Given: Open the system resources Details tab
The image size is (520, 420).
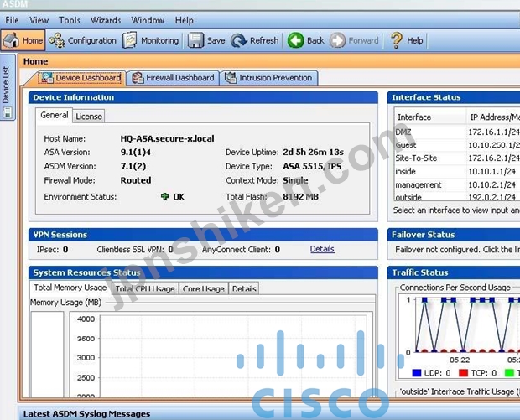Looking at the screenshot, I should [x=244, y=288].
